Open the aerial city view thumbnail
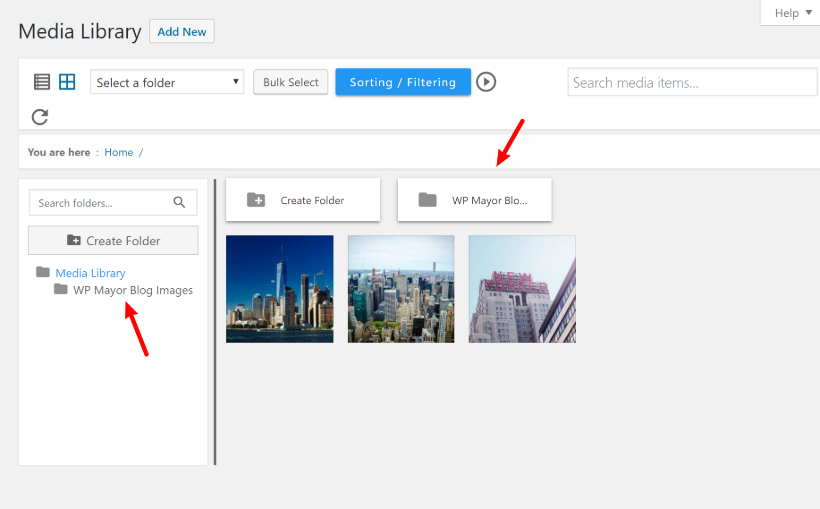The width and height of the screenshot is (820, 509). (401, 289)
